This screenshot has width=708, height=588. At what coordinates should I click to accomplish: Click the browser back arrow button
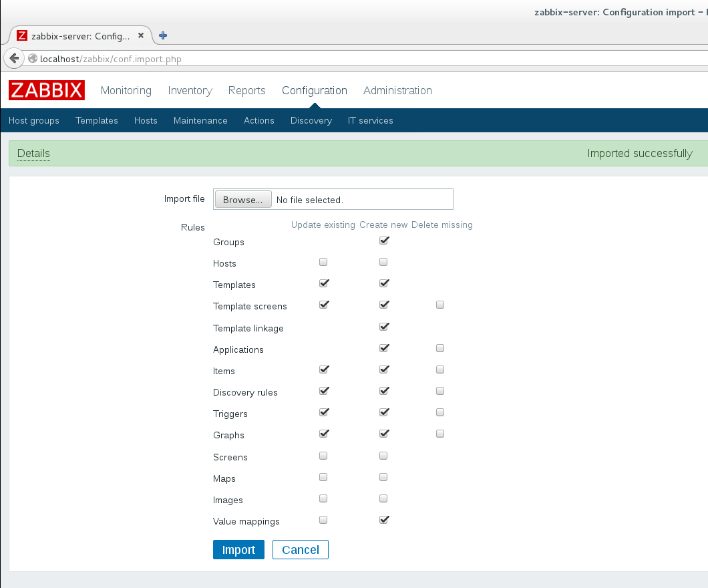pos(14,58)
